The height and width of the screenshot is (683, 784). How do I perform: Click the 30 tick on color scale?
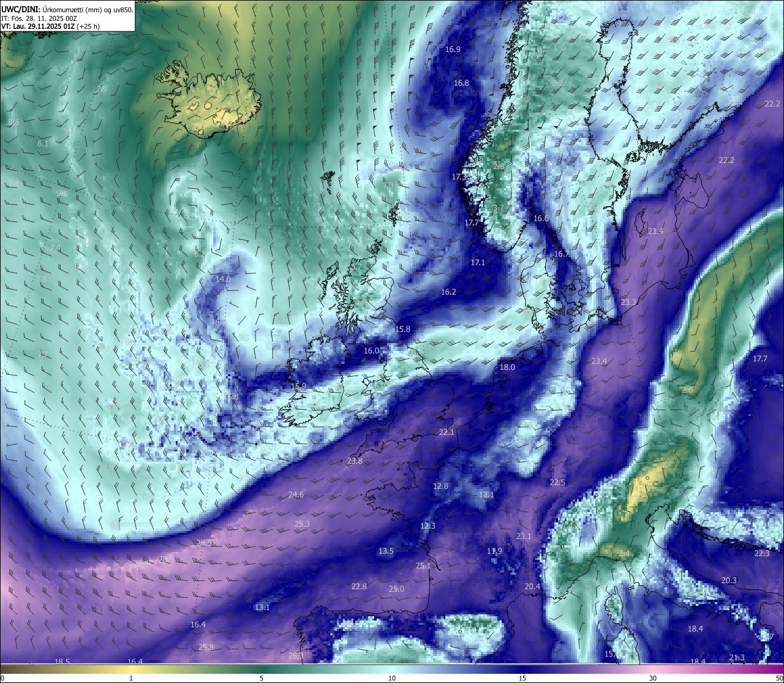(653, 678)
